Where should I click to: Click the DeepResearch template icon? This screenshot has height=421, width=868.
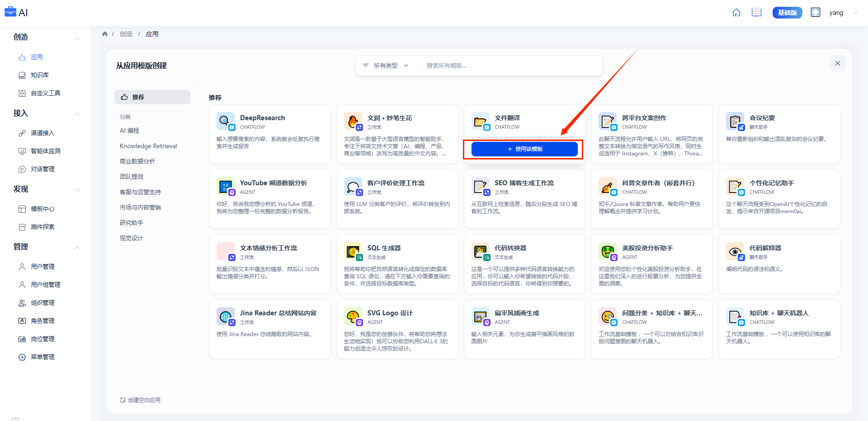click(x=225, y=121)
